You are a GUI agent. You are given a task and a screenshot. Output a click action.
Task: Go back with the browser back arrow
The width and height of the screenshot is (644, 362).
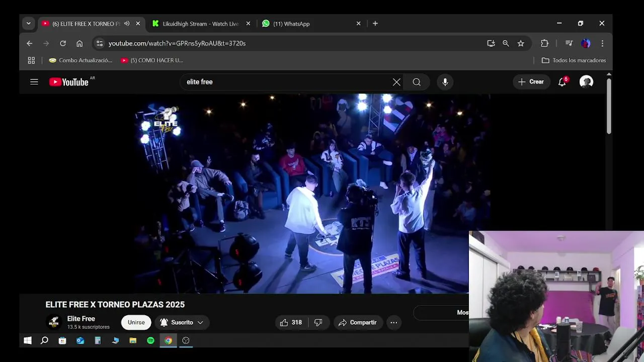(30, 43)
